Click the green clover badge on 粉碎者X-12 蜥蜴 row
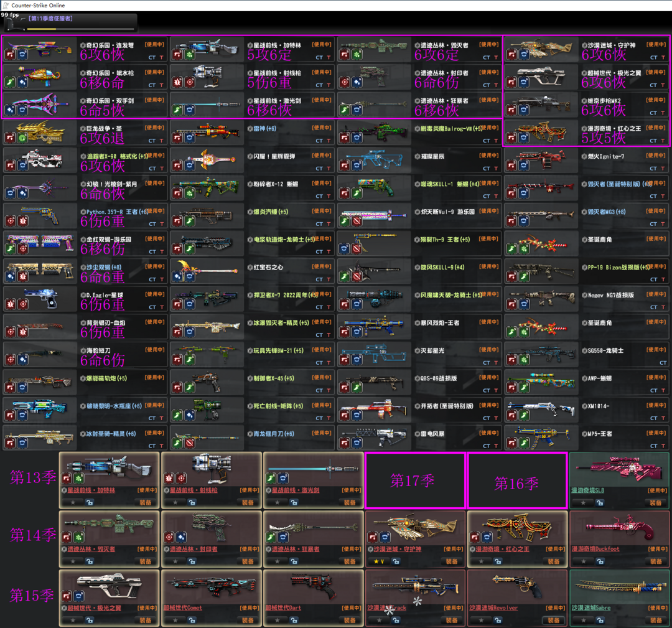The width and height of the screenshot is (672, 628). 189,194
